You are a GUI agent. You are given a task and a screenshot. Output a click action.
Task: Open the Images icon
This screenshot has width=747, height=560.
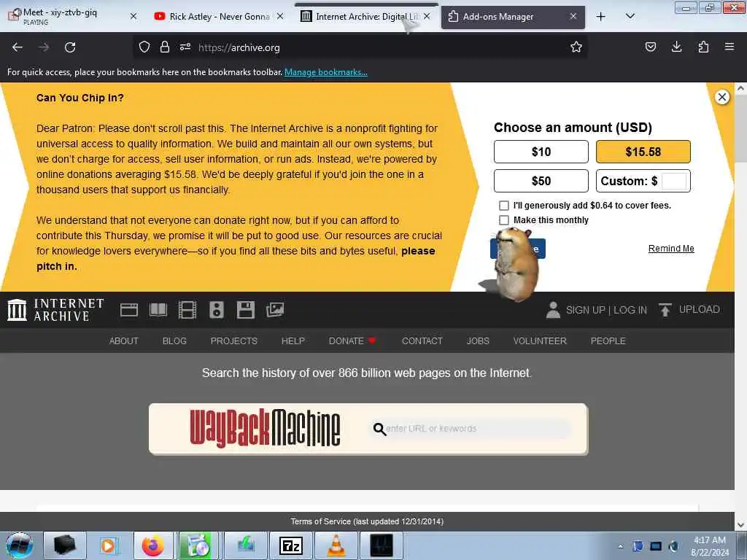275,310
